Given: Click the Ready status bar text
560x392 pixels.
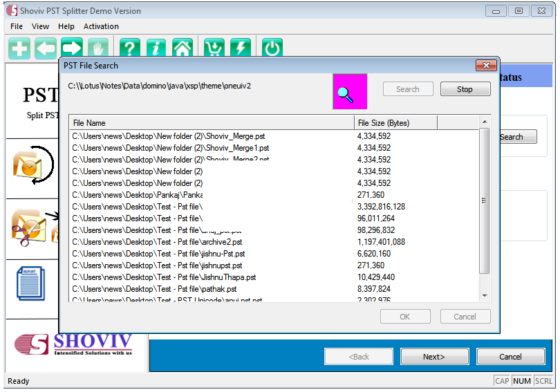Looking at the screenshot, I should (18, 382).
